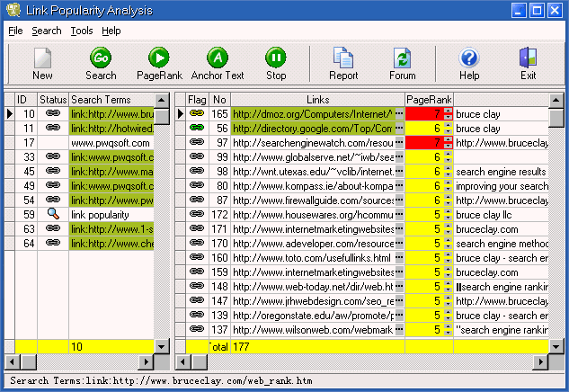The height and width of the screenshot is (392, 569).
Task: Open the Search menu
Action: coord(47,31)
